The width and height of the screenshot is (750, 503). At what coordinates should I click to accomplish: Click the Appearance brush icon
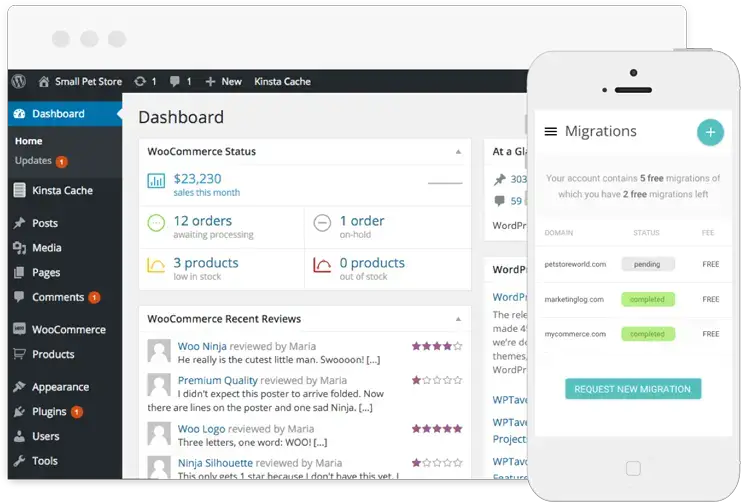coord(20,386)
